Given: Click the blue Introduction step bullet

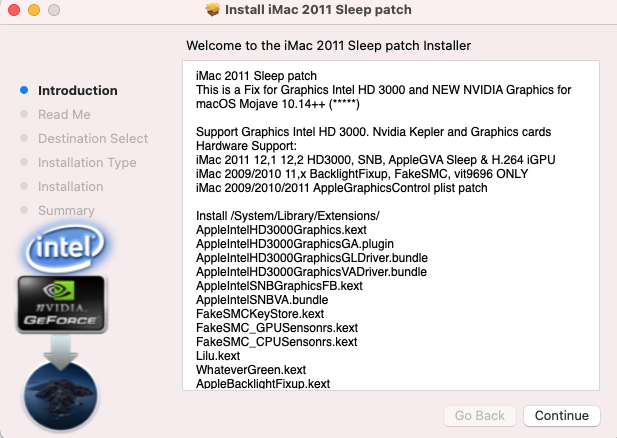Looking at the screenshot, I should point(24,91).
